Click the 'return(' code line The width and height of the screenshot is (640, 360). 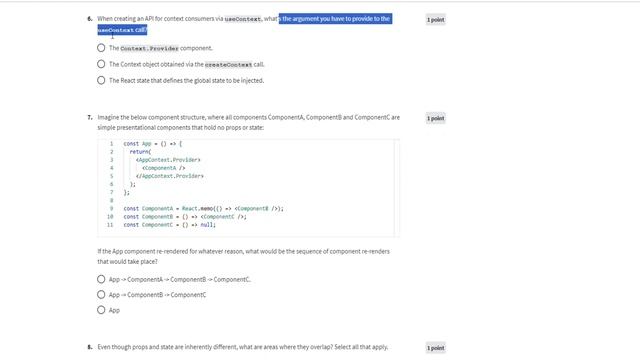click(x=140, y=152)
